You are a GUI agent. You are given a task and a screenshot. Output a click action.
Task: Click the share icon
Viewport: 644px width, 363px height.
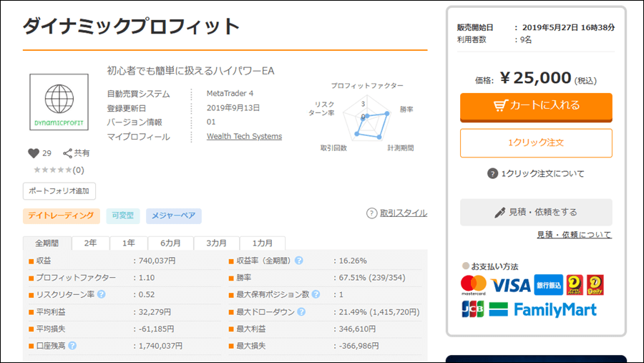(x=68, y=153)
